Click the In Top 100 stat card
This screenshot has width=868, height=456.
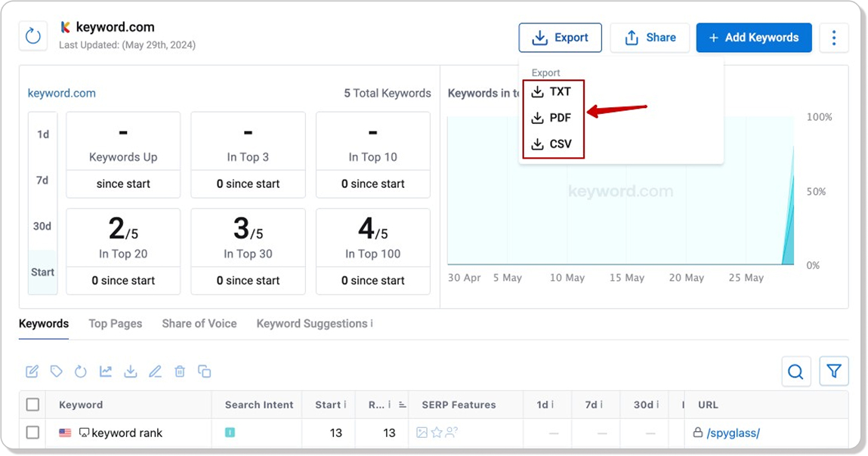click(373, 252)
